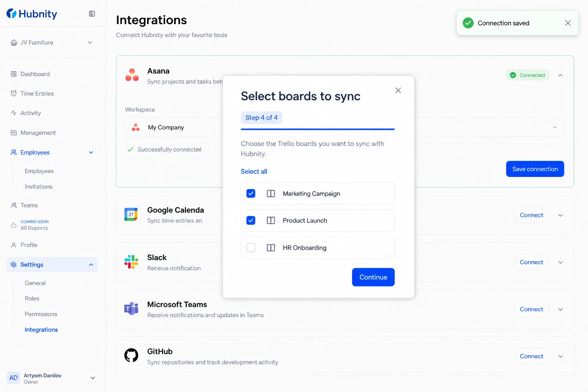Click the Asana logo icon

coord(132,75)
